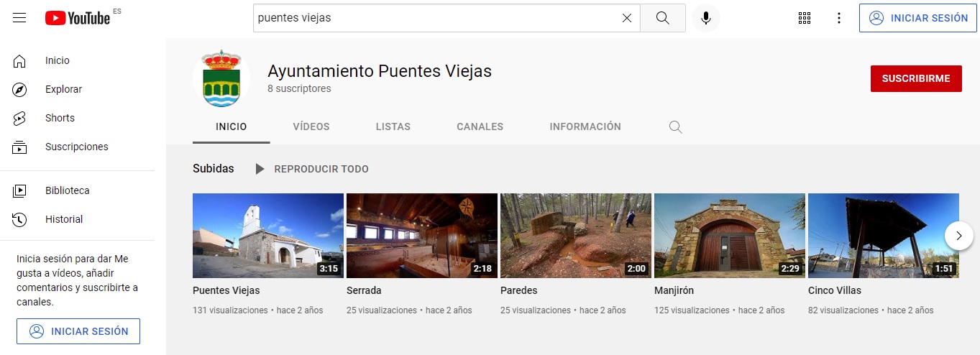Click the play triangle beside Reproducir todo
This screenshot has height=355, width=980.
coord(260,169)
